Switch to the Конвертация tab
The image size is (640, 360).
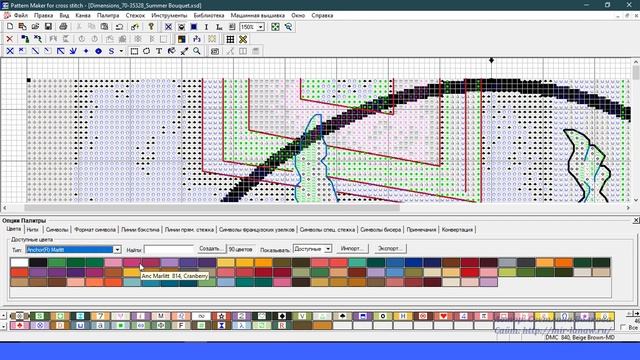tap(457, 230)
